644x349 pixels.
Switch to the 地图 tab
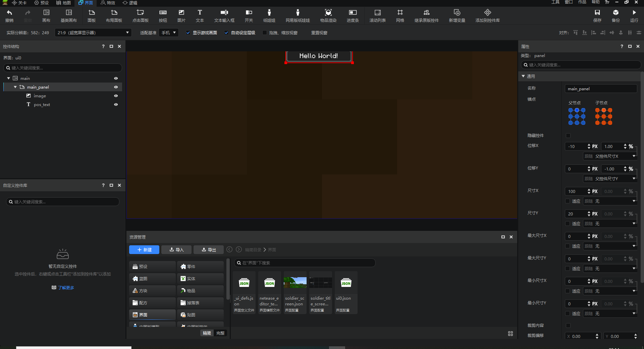(x=63, y=3)
